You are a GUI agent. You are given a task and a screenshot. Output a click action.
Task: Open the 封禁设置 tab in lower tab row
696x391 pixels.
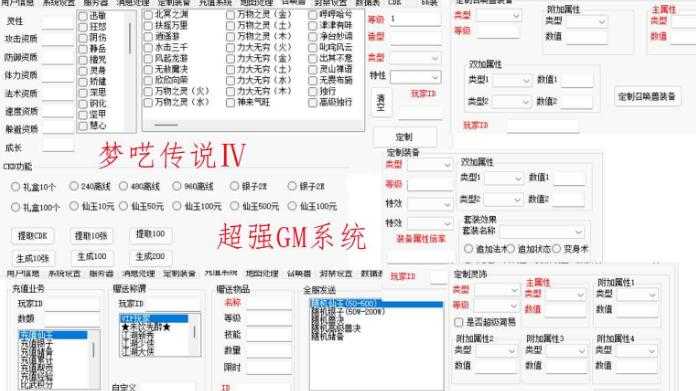pos(336,274)
